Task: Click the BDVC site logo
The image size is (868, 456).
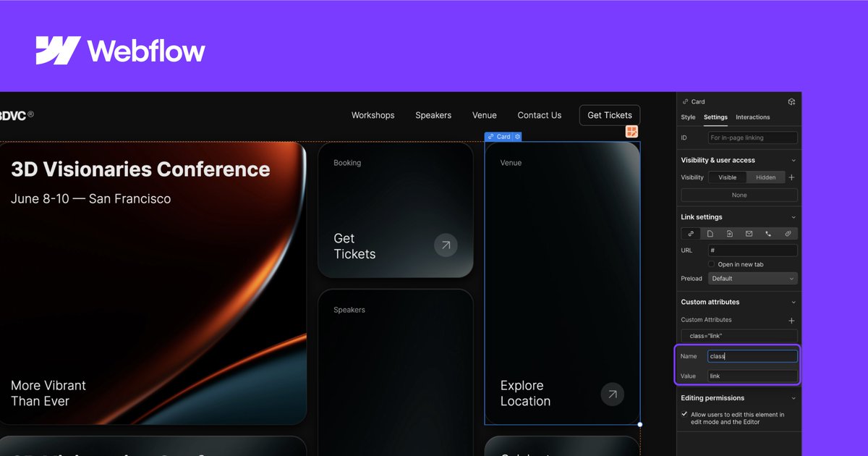Action: (16, 115)
